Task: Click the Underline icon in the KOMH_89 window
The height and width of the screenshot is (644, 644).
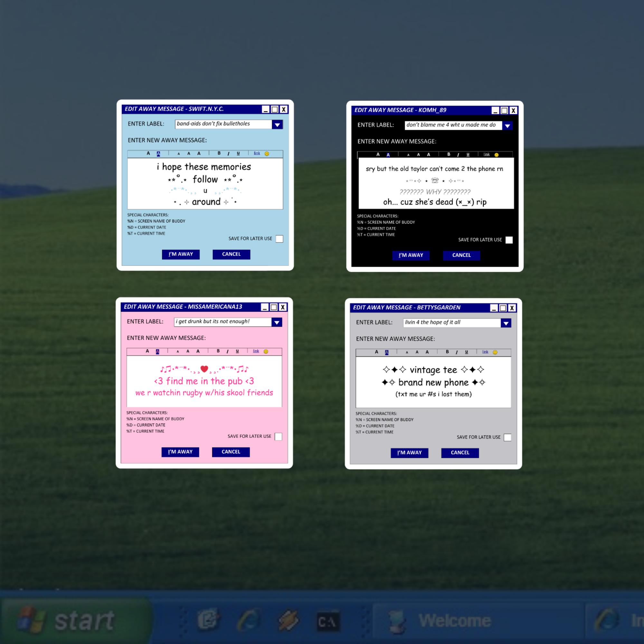Action: pyautogui.click(x=468, y=155)
